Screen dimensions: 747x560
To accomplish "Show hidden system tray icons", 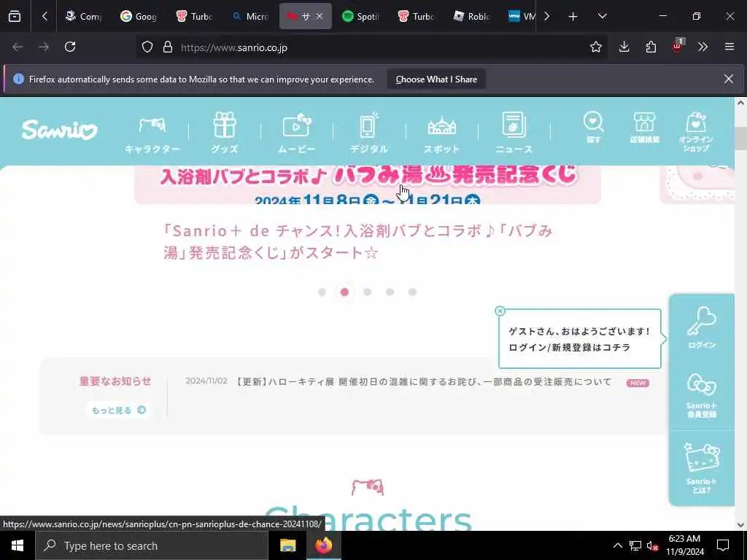I will [617, 545].
